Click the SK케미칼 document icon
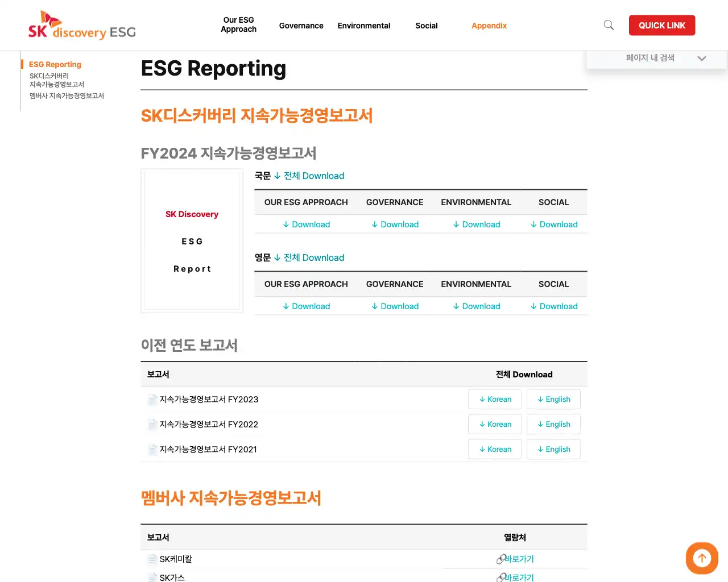 click(x=152, y=559)
